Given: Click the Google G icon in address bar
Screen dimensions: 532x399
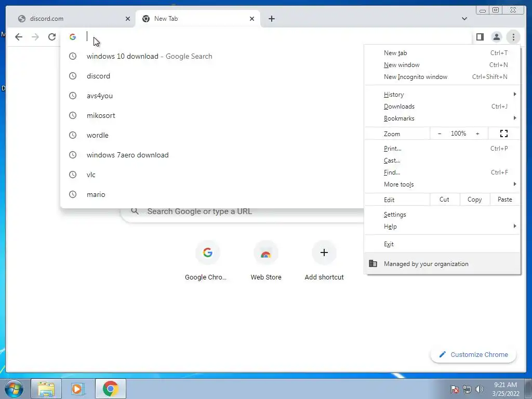Looking at the screenshot, I should point(73,37).
